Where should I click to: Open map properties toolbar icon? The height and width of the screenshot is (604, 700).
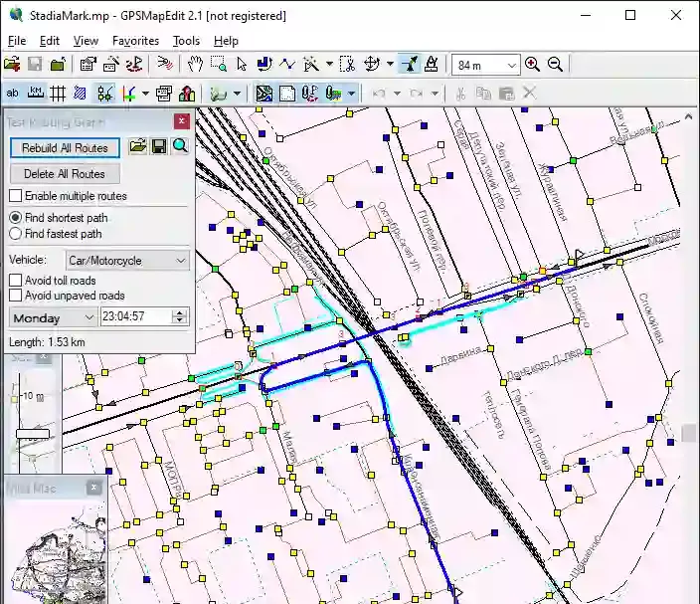pos(87,65)
